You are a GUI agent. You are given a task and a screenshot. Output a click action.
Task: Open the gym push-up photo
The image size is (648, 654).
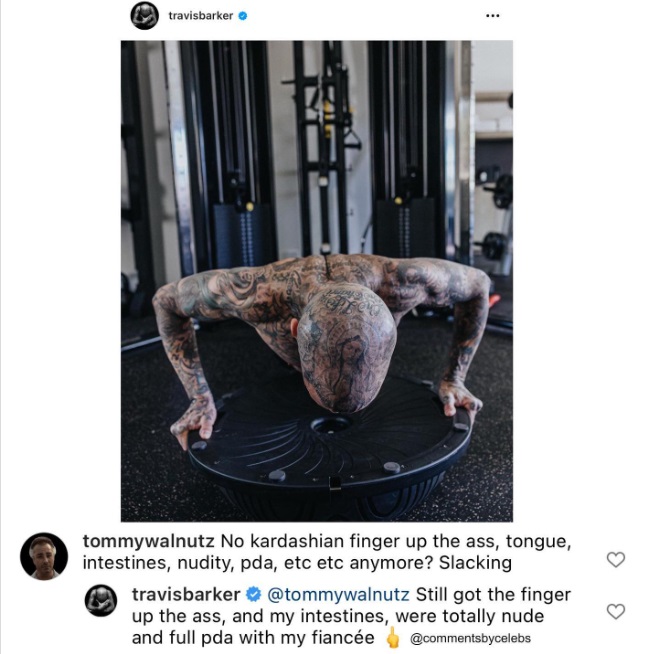coord(317,281)
